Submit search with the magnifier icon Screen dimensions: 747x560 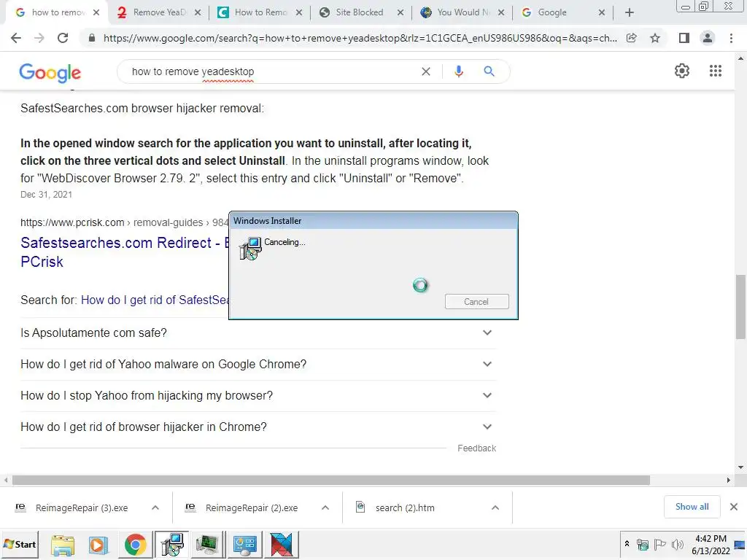pyautogui.click(x=489, y=71)
